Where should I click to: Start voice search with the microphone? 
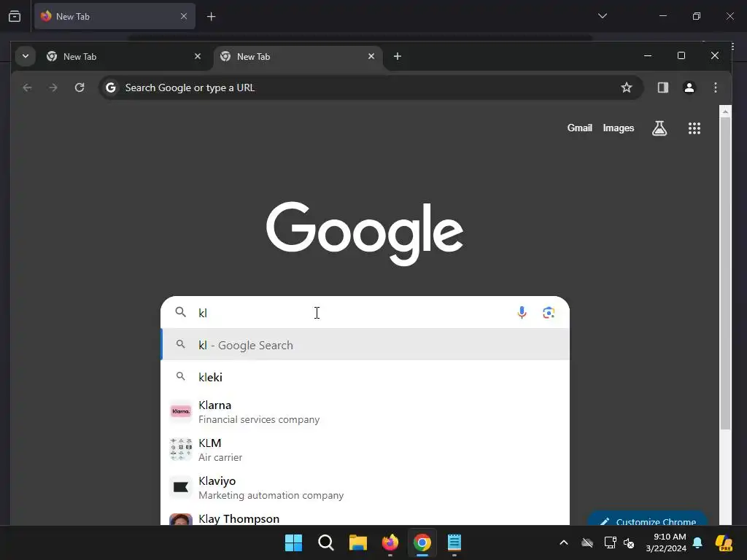pos(522,313)
